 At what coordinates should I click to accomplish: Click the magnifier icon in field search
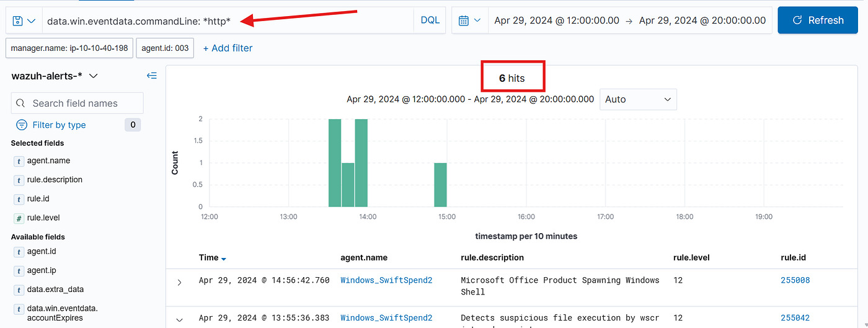[x=20, y=103]
